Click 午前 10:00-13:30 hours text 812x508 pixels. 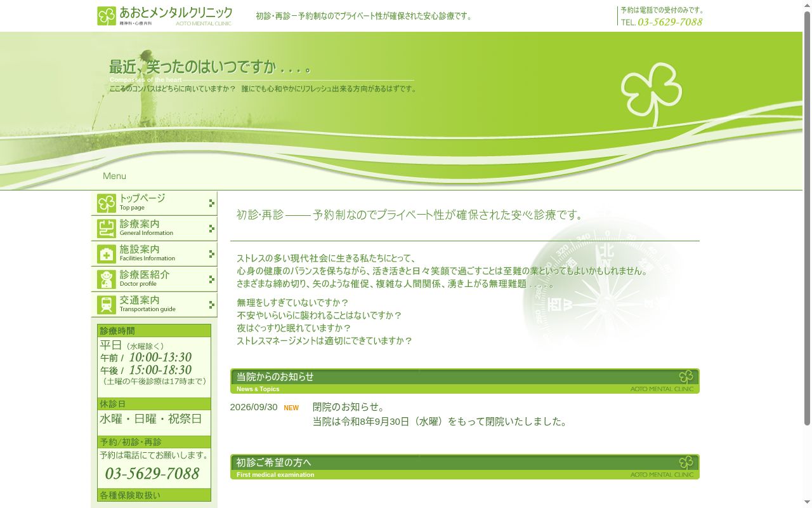pos(146,358)
